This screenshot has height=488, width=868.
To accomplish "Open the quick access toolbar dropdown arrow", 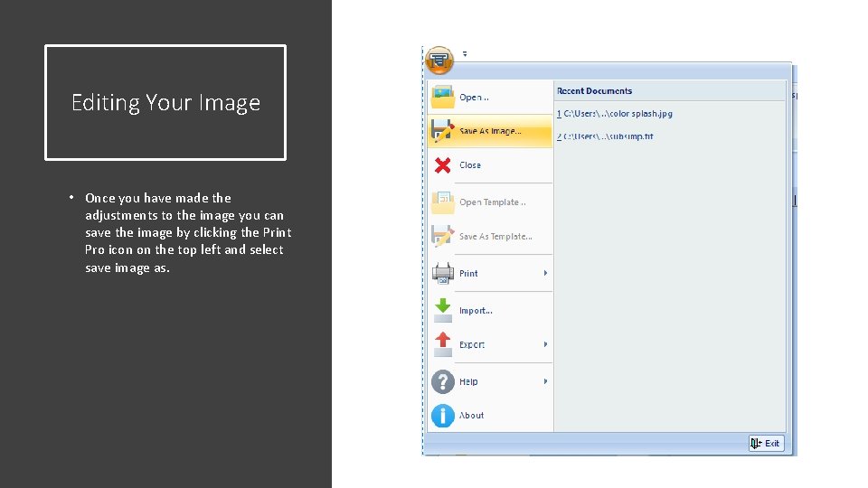I will tap(465, 53).
